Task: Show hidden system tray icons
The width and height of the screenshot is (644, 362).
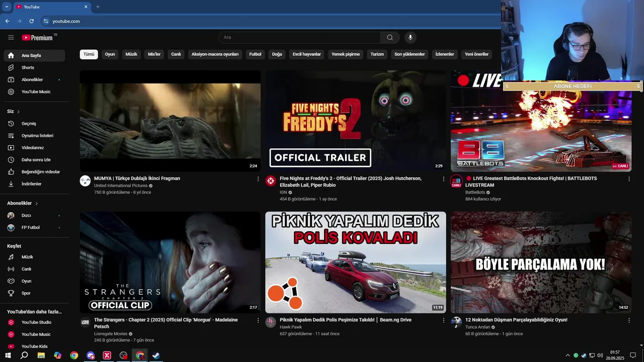Action: (x=568, y=355)
